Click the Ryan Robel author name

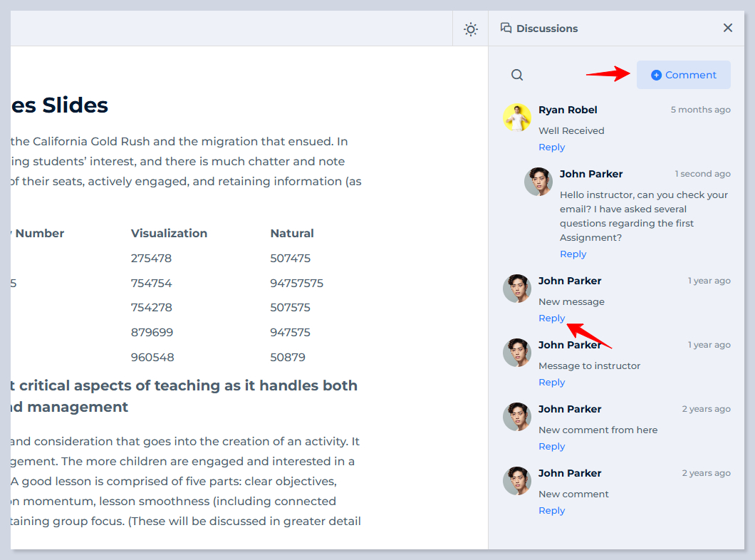pos(568,110)
